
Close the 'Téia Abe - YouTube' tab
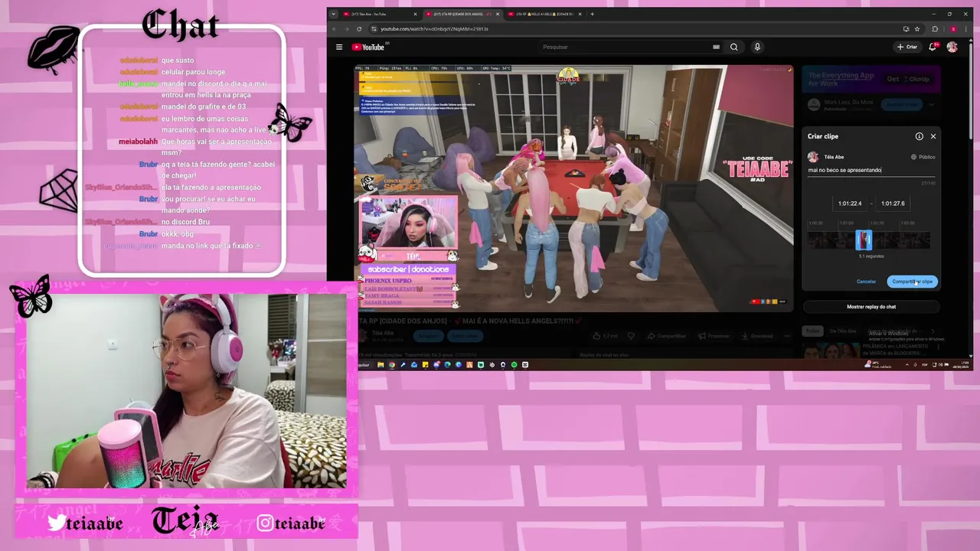416,14
